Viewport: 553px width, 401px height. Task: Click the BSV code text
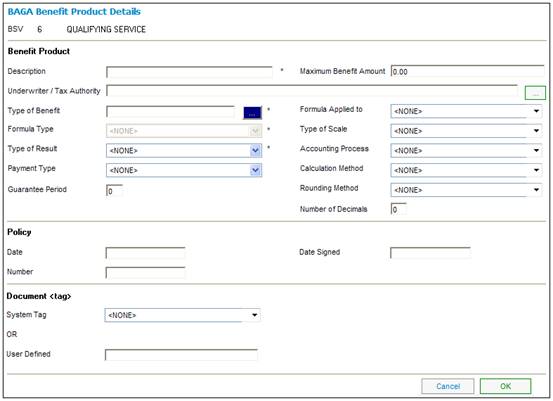pyautogui.click(x=15, y=29)
